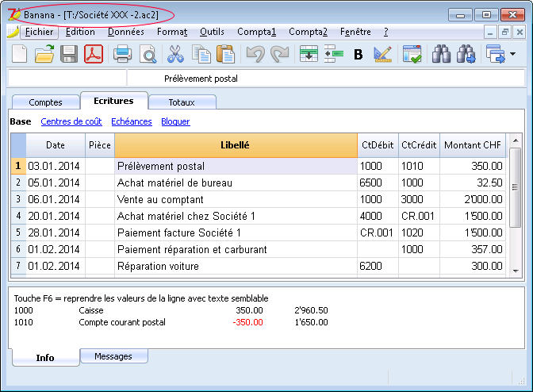
Task: Save file with the floppy disk icon
Action: 69,54
